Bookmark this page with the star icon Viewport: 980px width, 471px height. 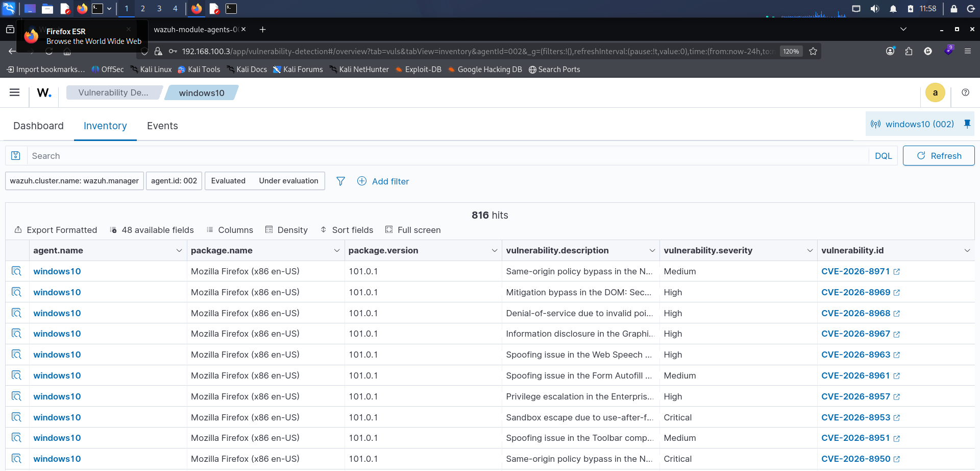point(813,51)
